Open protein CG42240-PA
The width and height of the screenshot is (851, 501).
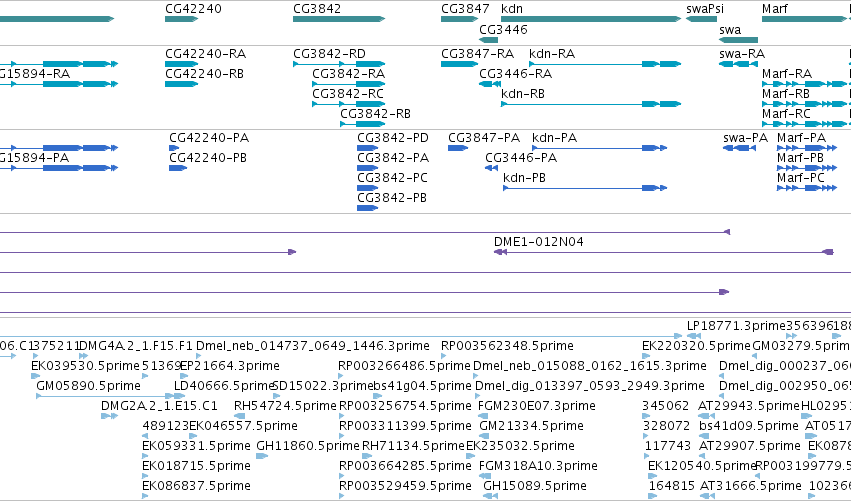209,138
